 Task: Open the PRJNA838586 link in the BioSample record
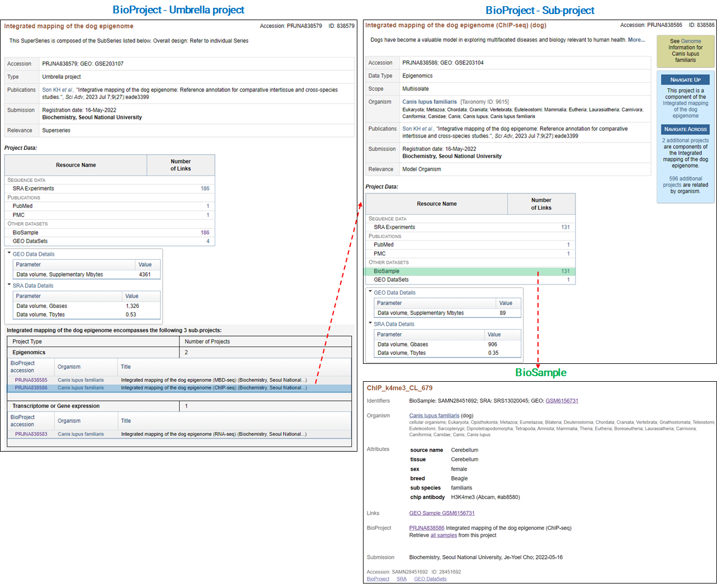(427, 528)
